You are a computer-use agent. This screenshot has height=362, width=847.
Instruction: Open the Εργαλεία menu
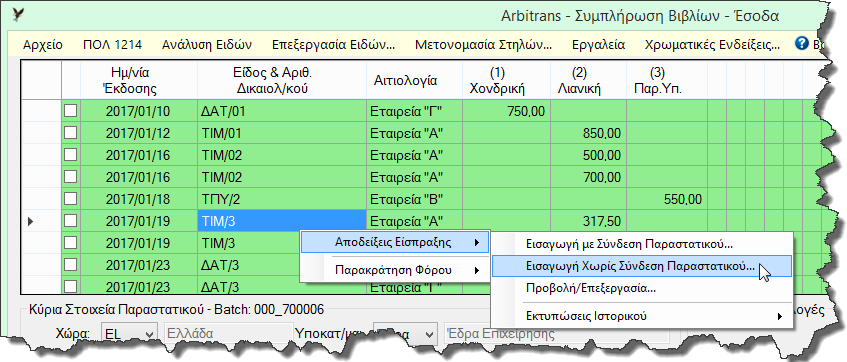pyautogui.click(x=599, y=45)
